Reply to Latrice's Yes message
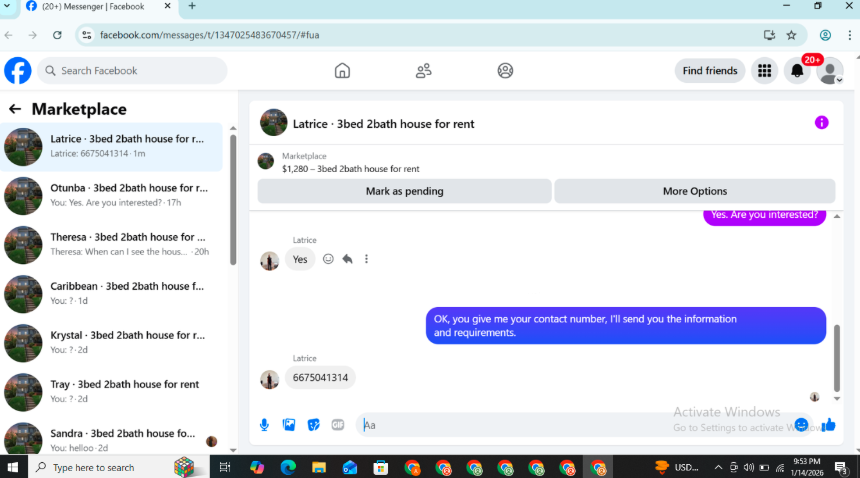Screen dimensions: 860x478 click(x=347, y=259)
